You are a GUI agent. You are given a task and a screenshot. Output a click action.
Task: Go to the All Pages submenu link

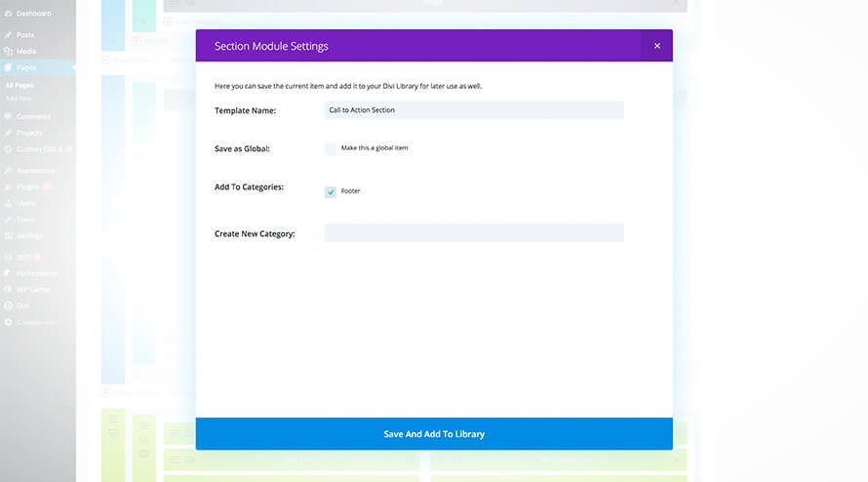[20, 86]
